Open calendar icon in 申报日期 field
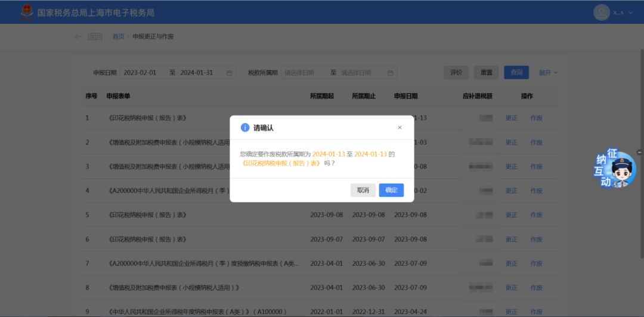 click(229, 73)
